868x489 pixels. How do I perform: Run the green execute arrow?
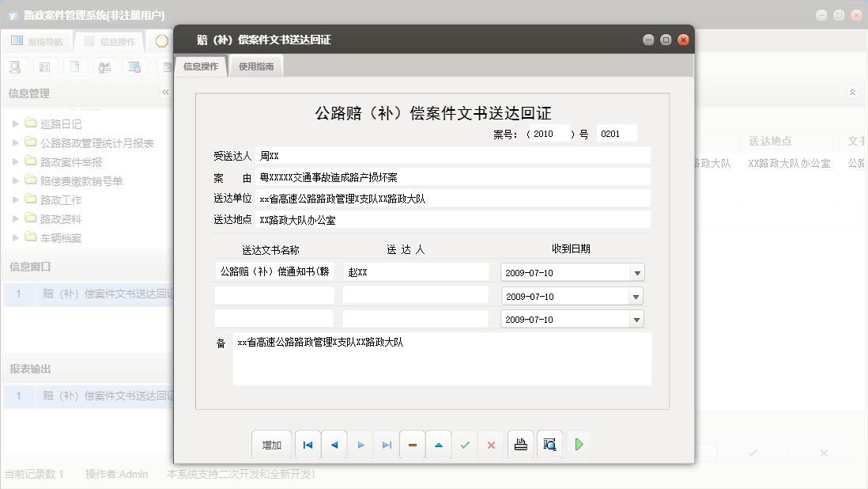point(578,444)
